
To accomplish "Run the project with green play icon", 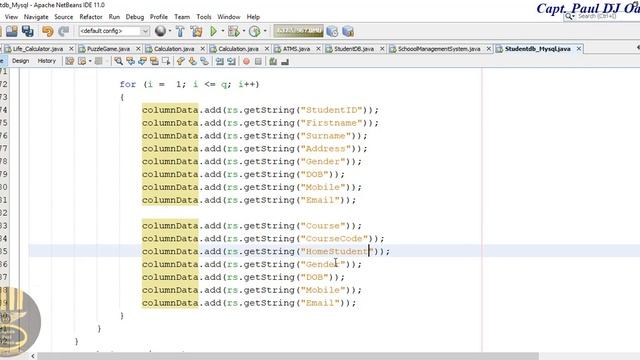I will (x=213, y=31).
